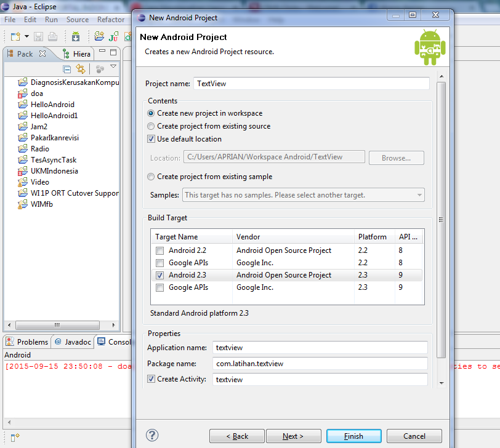Select the Video project
Screen dimensions: 500x448
(33, 182)
